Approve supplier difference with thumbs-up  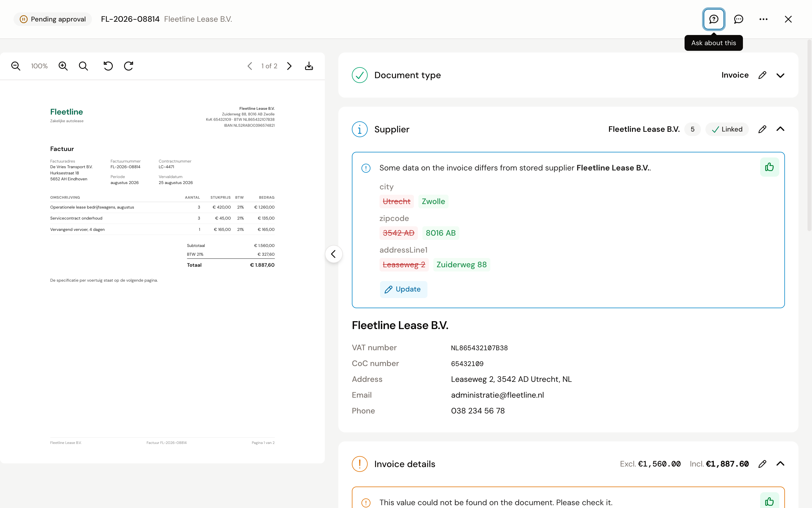(x=769, y=167)
